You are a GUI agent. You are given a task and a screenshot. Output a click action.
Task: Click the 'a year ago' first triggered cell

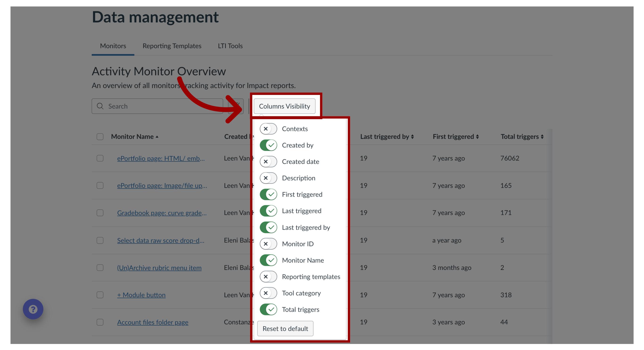[x=447, y=240]
